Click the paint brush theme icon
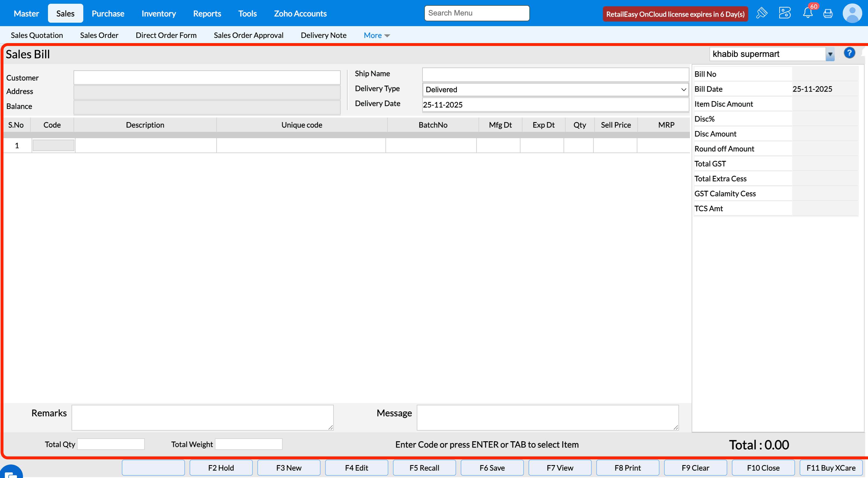The height and width of the screenshot is (478, 868). 761,13
